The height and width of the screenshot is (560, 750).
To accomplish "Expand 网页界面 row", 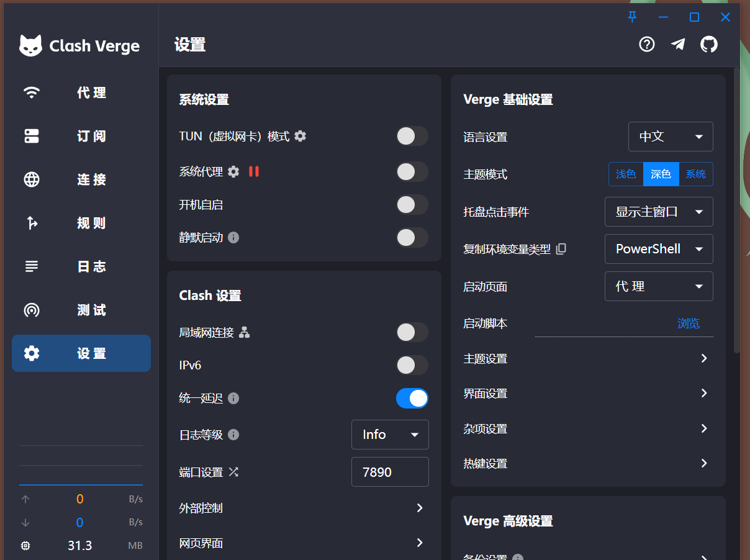I will click(x=304, y=543).
